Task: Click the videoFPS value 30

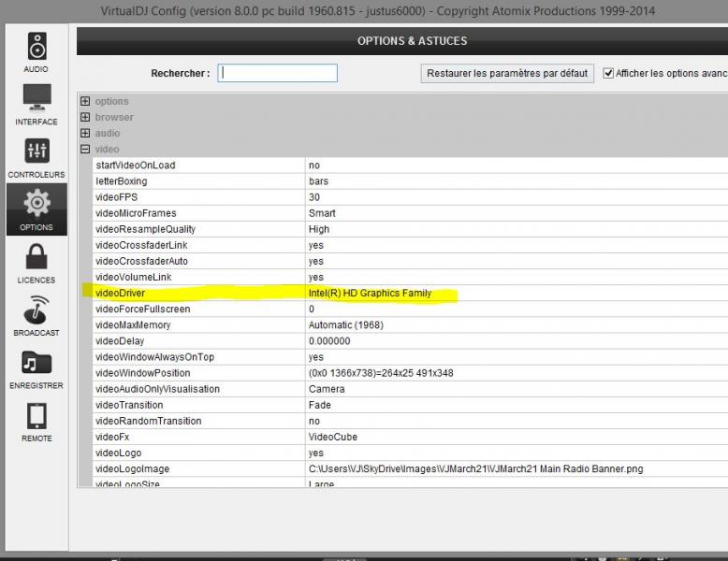Action: tap(314, 197)
